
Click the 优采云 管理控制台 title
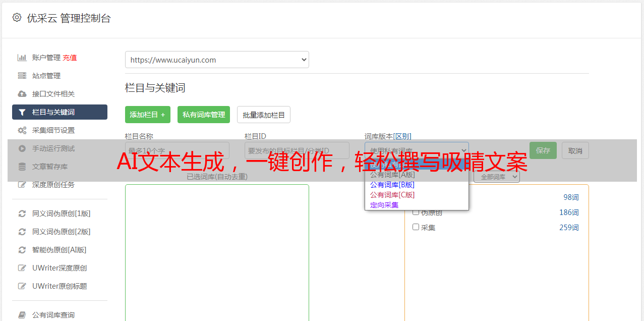coord(69,18)
